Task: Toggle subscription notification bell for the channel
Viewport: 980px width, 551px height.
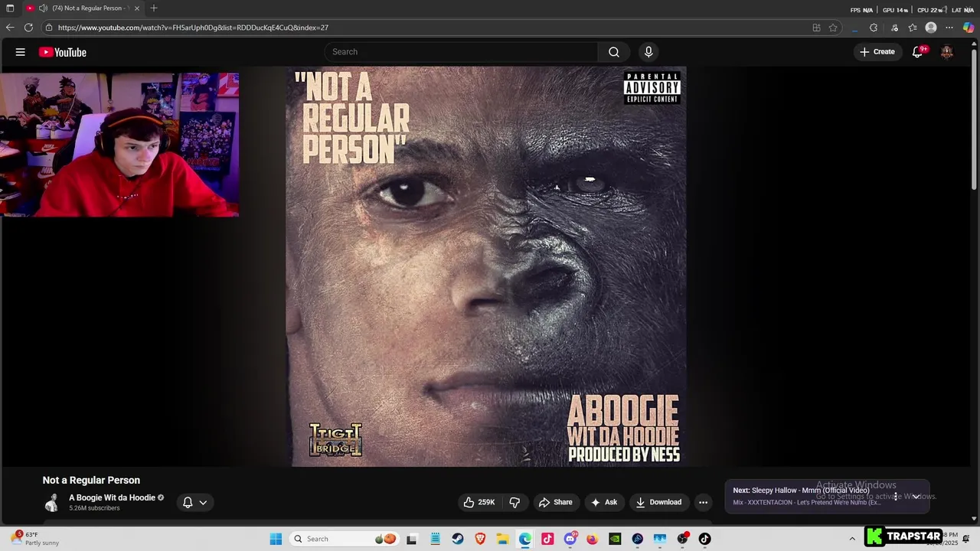Action: [188, 502]
